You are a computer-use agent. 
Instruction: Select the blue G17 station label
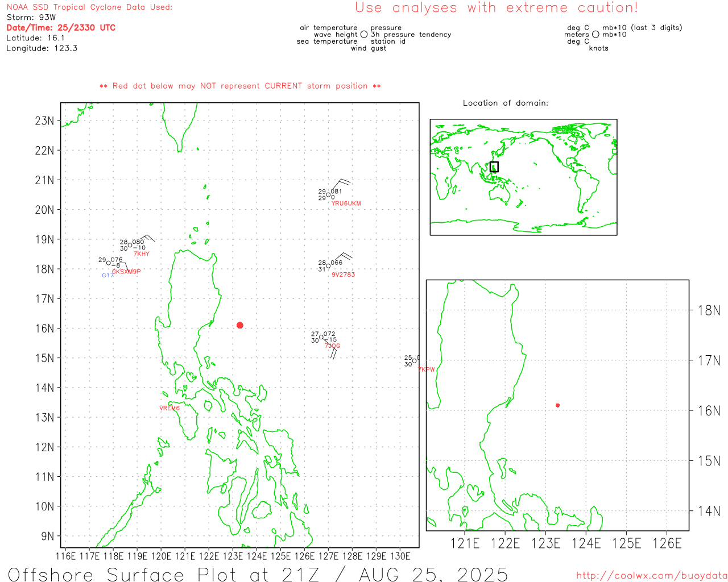point(107,276)
